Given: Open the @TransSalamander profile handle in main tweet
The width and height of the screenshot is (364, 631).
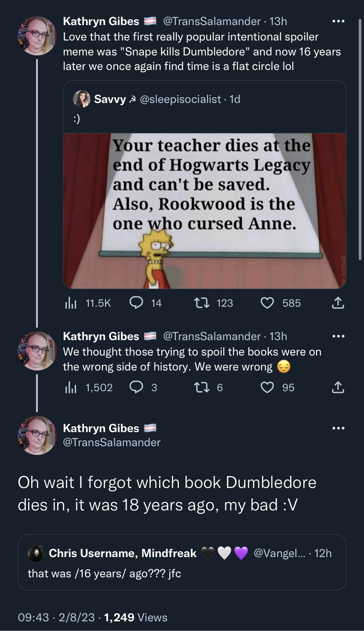Looking at the screenshot, I should pos(112,442).
